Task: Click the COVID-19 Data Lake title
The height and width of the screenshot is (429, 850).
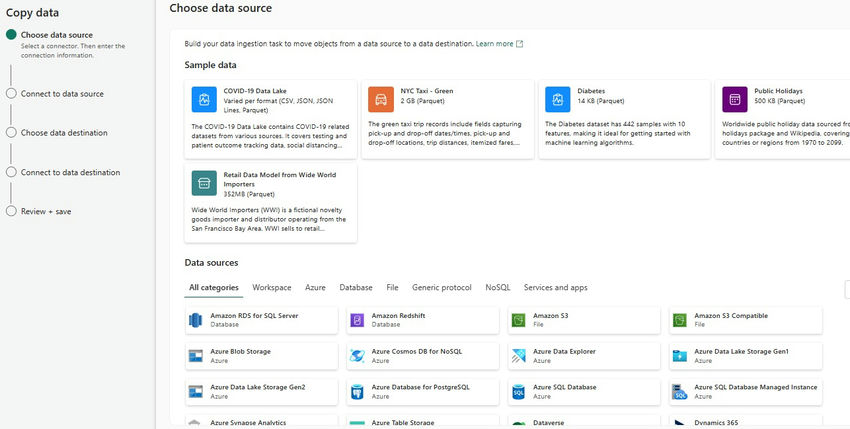Action: (x=255, y=91)
